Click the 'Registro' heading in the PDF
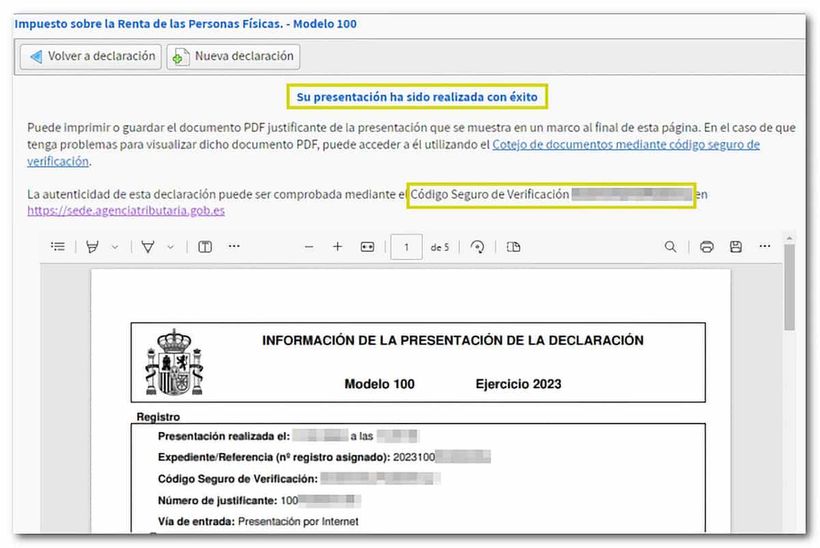The image size is (820, 548). pos(158,417)
